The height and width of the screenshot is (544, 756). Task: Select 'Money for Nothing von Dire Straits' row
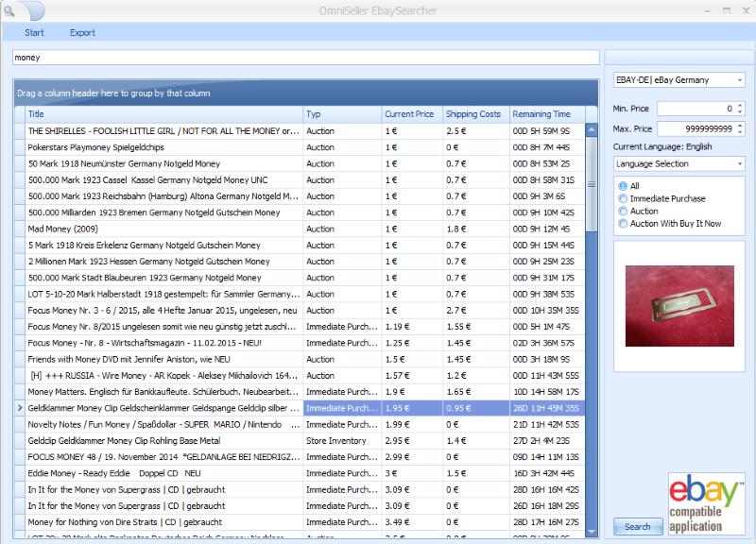point(300,522)
